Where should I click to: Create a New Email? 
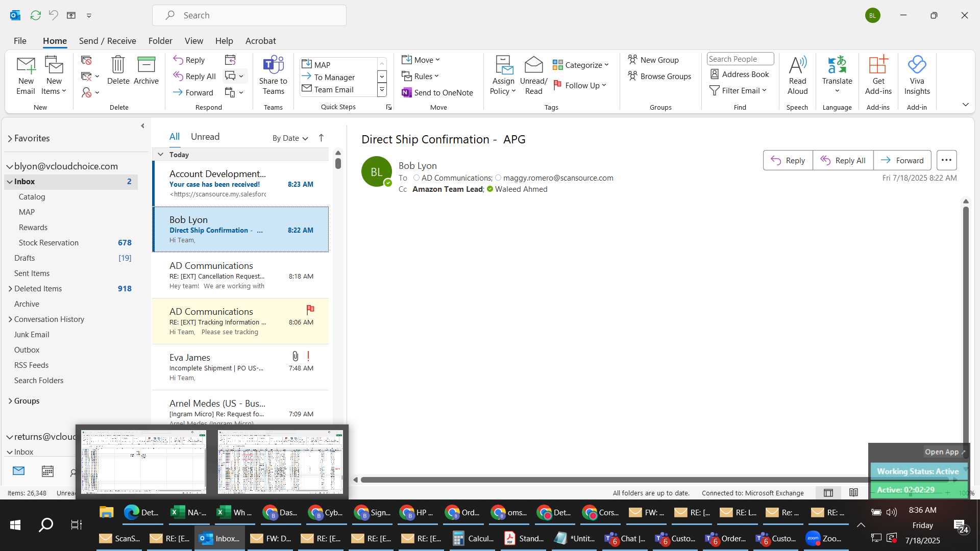click(26, 76)
